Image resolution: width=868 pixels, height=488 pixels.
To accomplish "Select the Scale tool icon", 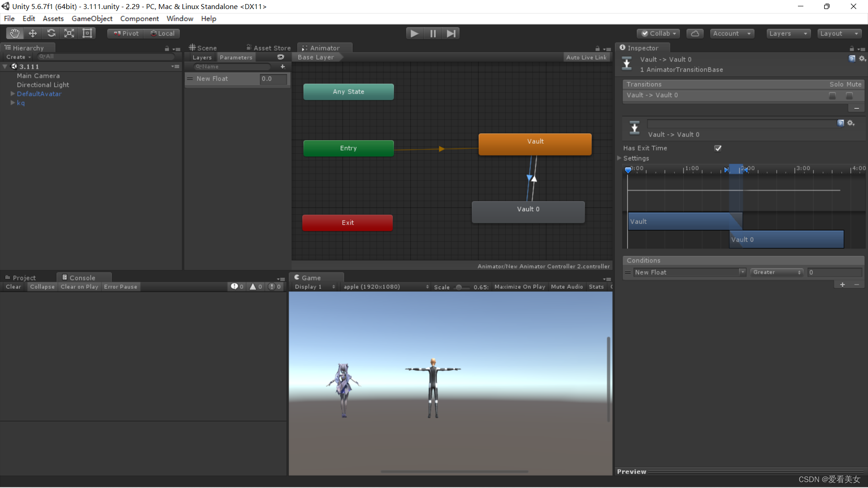I will pyautogui.click(x=69, y=33).
